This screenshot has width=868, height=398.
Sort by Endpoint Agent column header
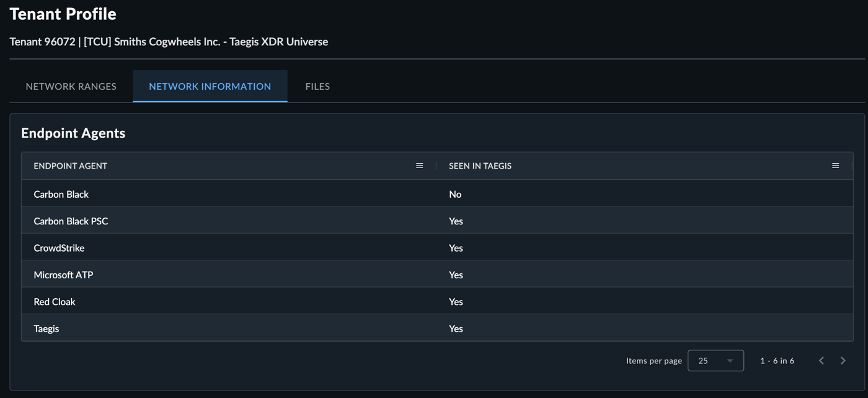coord(71,166)
